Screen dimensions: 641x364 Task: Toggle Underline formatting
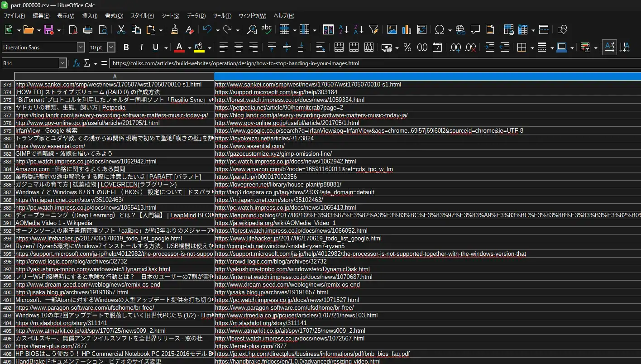pos(156,47)
